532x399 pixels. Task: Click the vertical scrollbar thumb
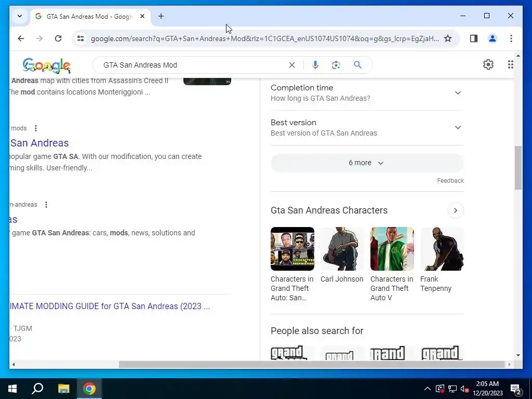518,168
